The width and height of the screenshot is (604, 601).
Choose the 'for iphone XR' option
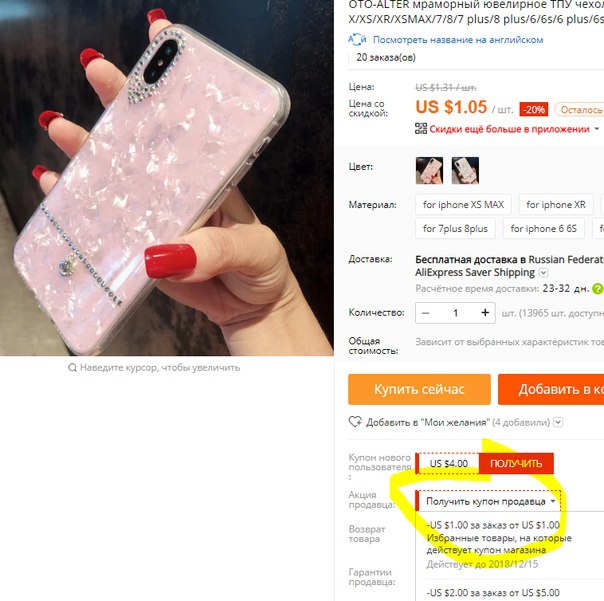556,205
